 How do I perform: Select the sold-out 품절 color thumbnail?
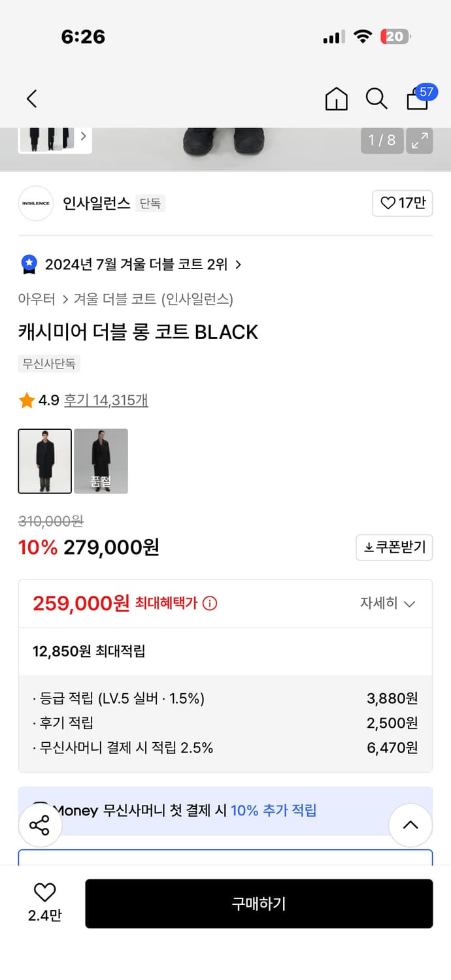pos(101,461)
